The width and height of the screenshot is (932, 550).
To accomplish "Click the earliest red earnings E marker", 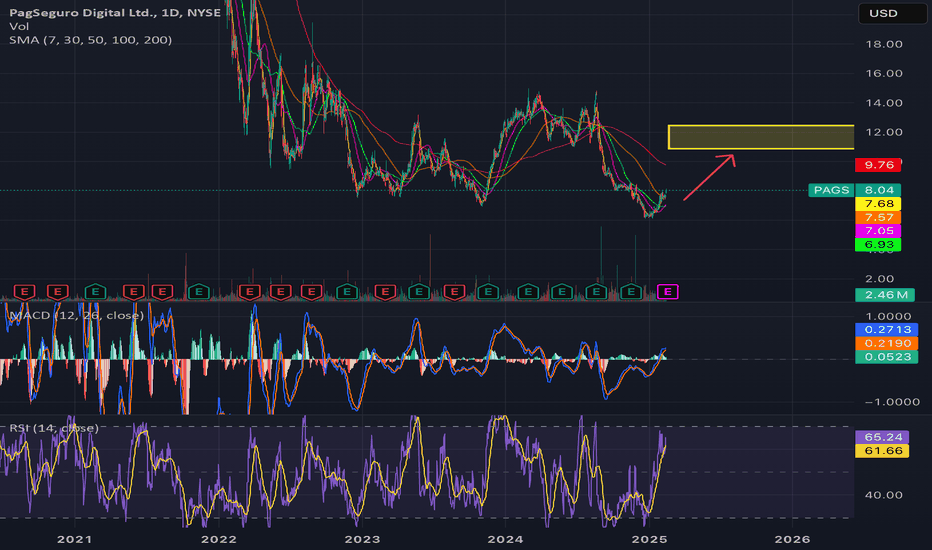I will pos(24,291).
